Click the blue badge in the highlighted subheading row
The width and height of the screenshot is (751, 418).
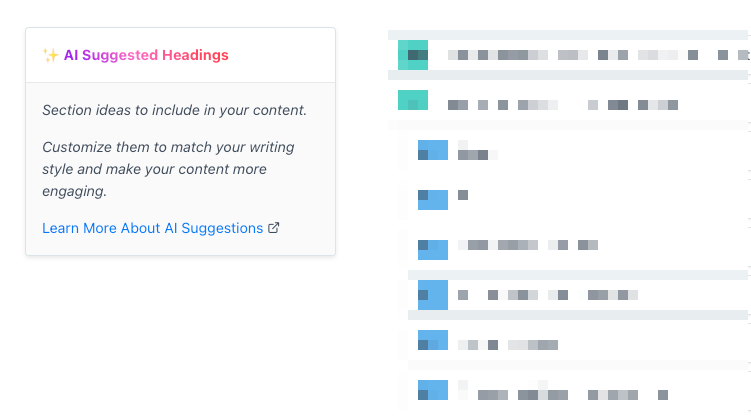pos(433,295)
